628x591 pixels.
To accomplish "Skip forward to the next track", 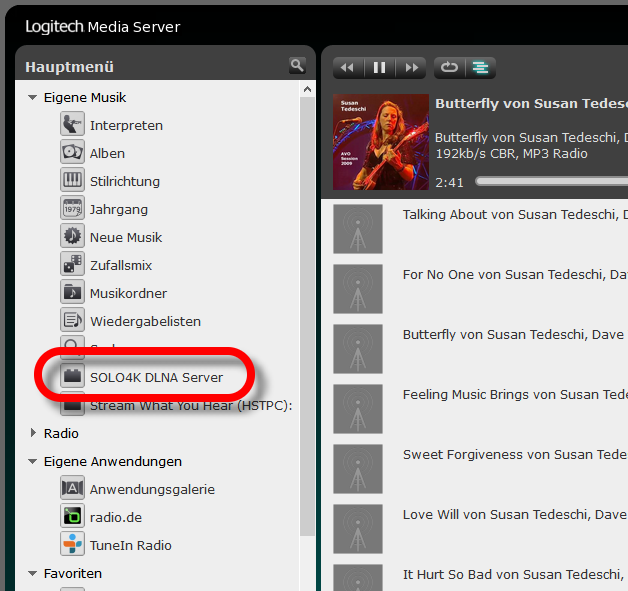I will click(410, 68).
